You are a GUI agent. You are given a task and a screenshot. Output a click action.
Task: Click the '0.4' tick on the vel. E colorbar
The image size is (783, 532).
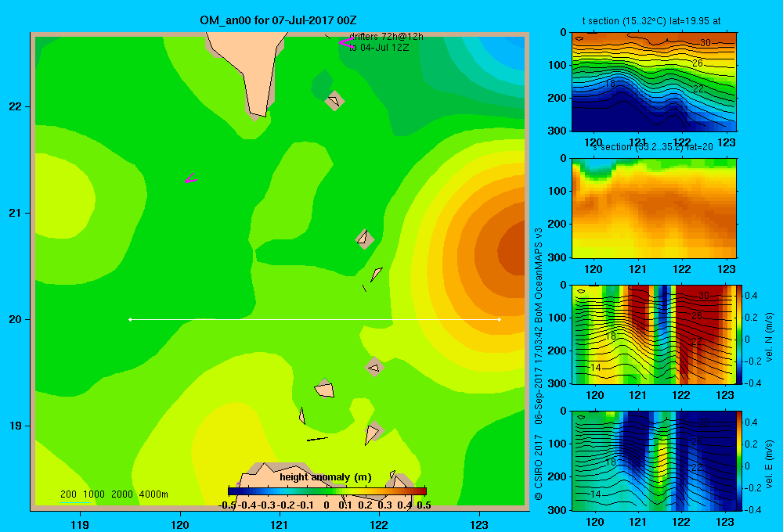[x=751, y=422]
